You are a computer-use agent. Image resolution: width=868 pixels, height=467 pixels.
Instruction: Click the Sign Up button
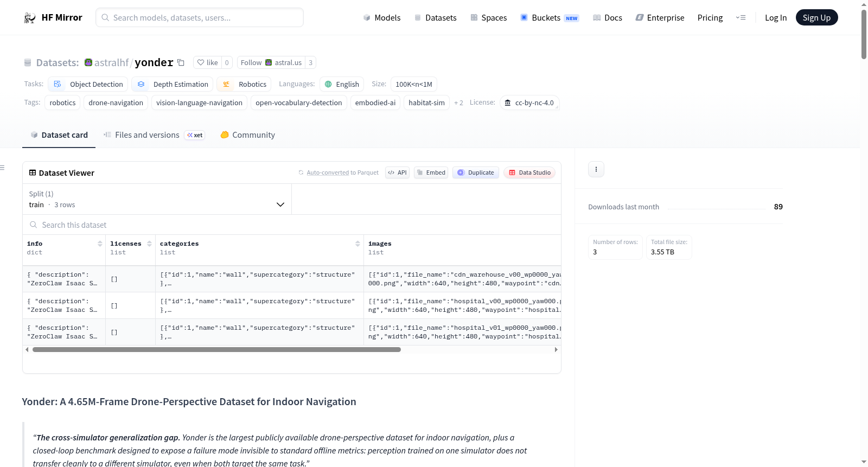tap(816, 18)
